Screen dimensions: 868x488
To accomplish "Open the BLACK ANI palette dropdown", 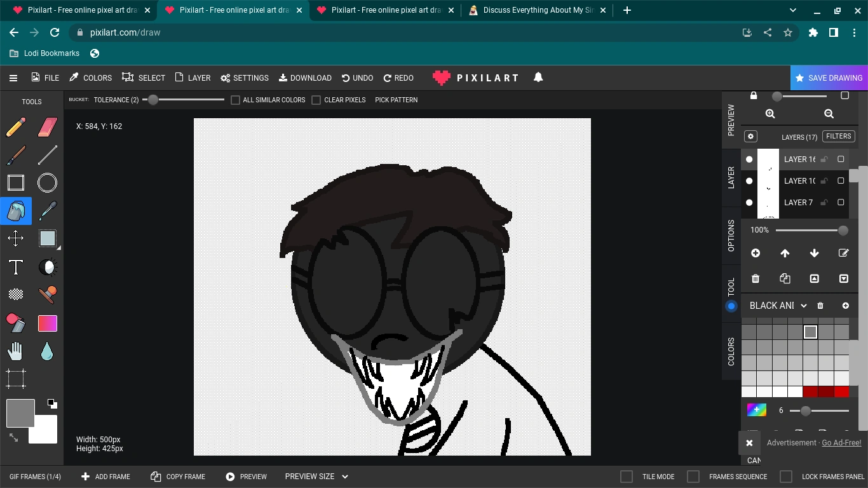I will tap(804, 306).
